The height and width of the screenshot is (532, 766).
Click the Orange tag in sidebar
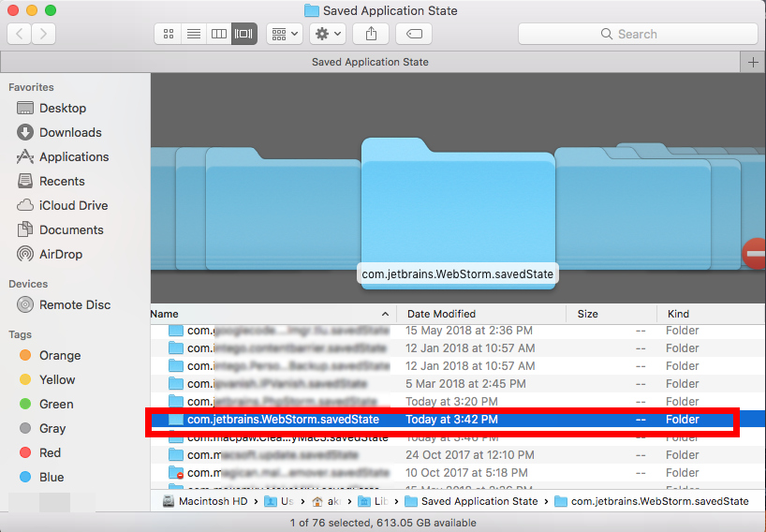tap(60, 356)
